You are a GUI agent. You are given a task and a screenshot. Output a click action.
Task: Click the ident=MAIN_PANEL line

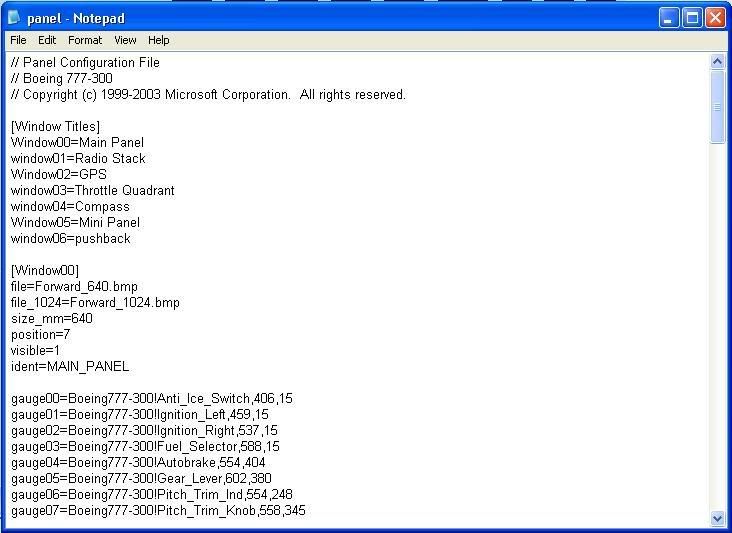[70, 367]
